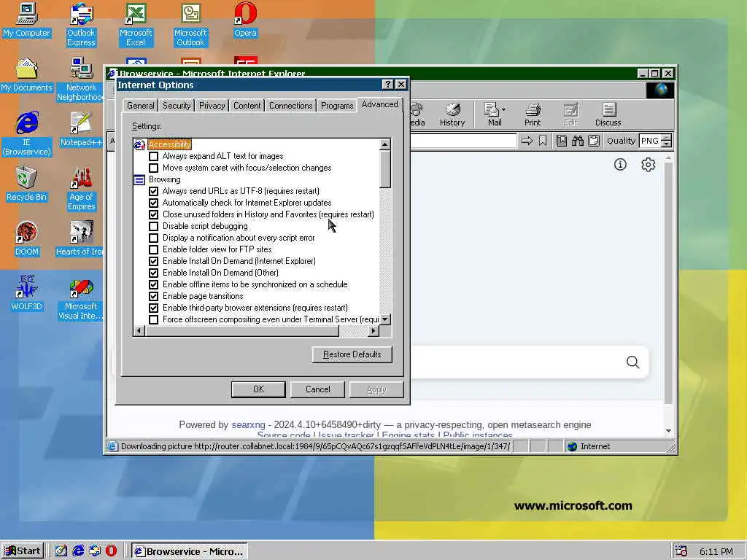Click the Restore Defaults button
The height and width of the screenshot is (560, 747).
(352, 354)
